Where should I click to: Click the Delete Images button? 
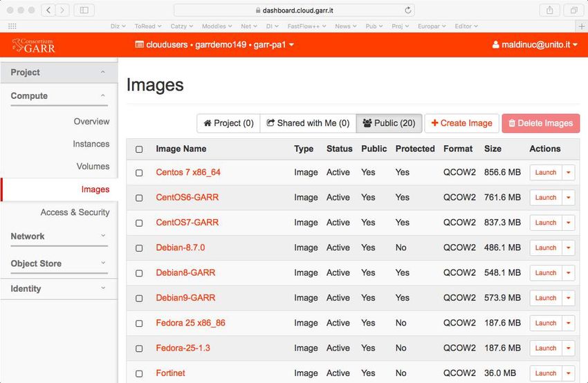pyautogui.click(x=541, y=123)
